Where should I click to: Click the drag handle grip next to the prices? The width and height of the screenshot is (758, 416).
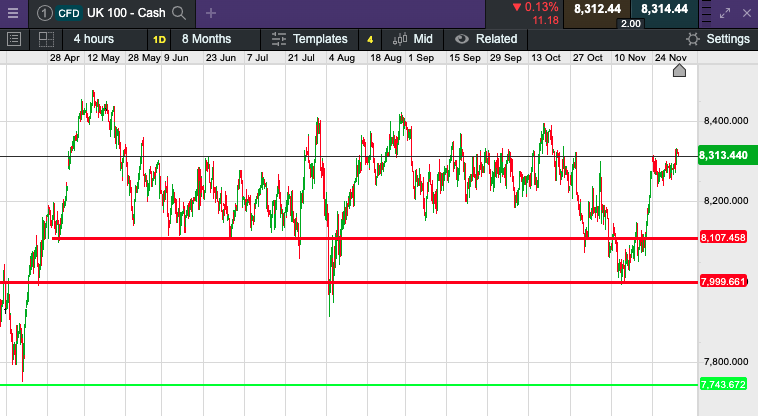click(706, 13)
